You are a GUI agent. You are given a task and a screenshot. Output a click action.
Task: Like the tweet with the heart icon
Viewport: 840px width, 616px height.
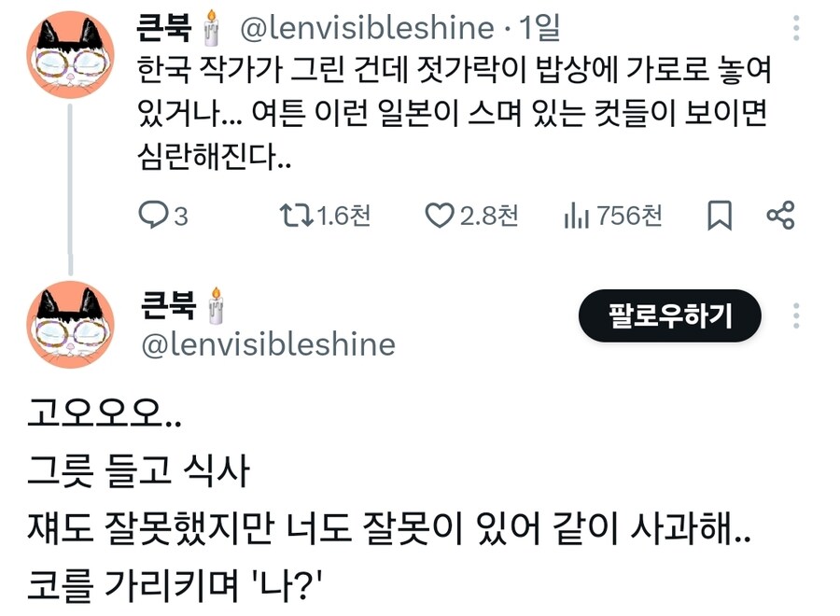[x=439, y=216]
